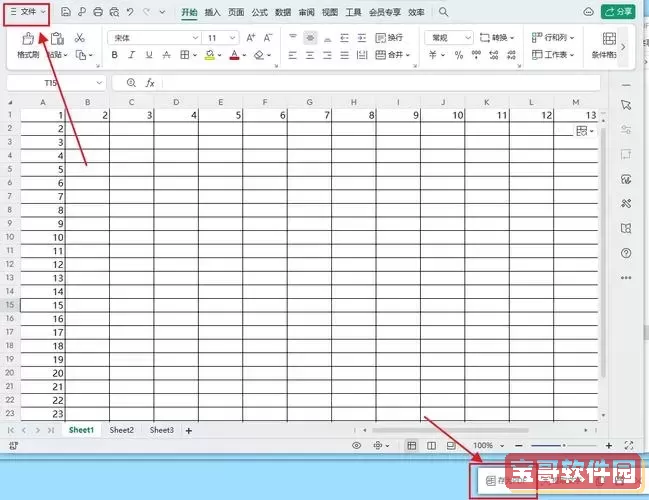Click the fx insert function icon
649x500 pixels.
coord(150,83)
